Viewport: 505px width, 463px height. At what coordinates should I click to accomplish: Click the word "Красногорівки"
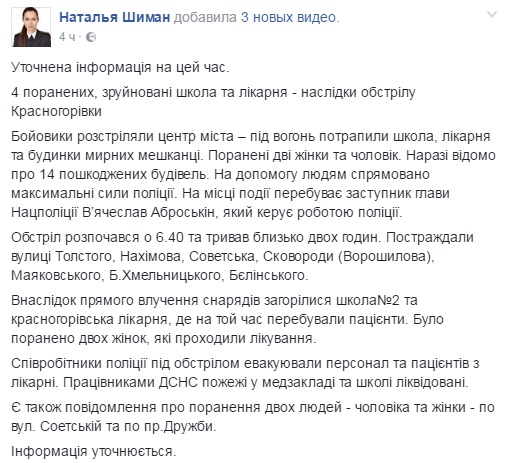click(x=56, y=112)
